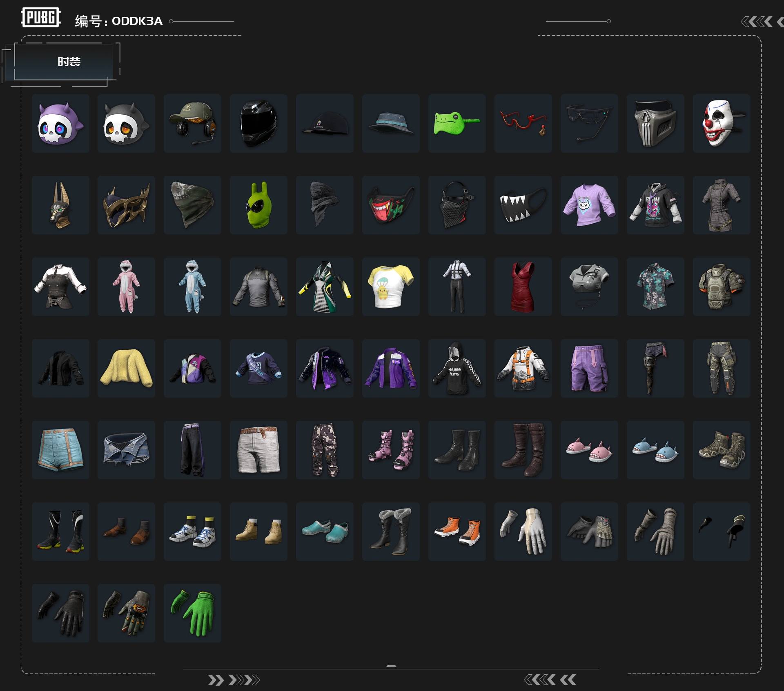Pick the yellow-sleeved chick t-shirt
Screen dimensions: 784x691
(x=391, y=287)
